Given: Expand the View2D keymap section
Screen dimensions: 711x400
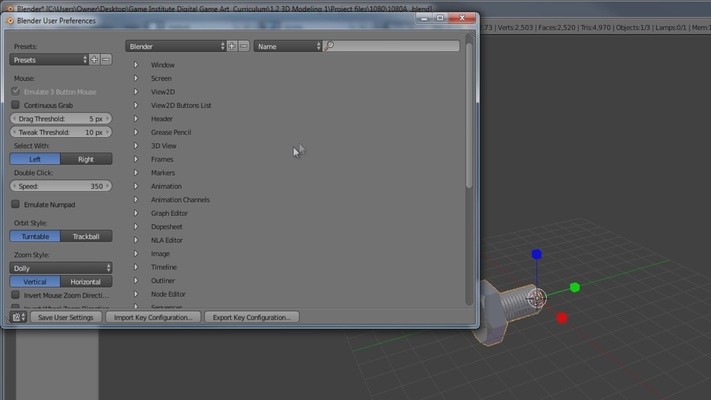Looking at the screenshot, I should coord(136,92).
